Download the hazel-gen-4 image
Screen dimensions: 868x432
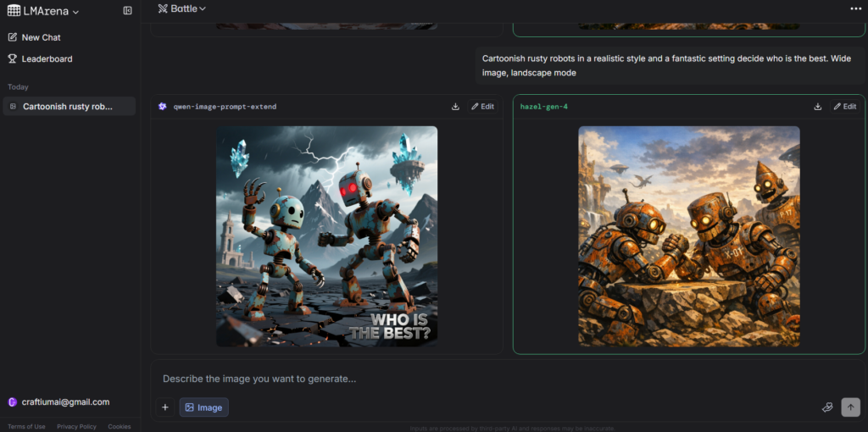[x=818, y=107]
